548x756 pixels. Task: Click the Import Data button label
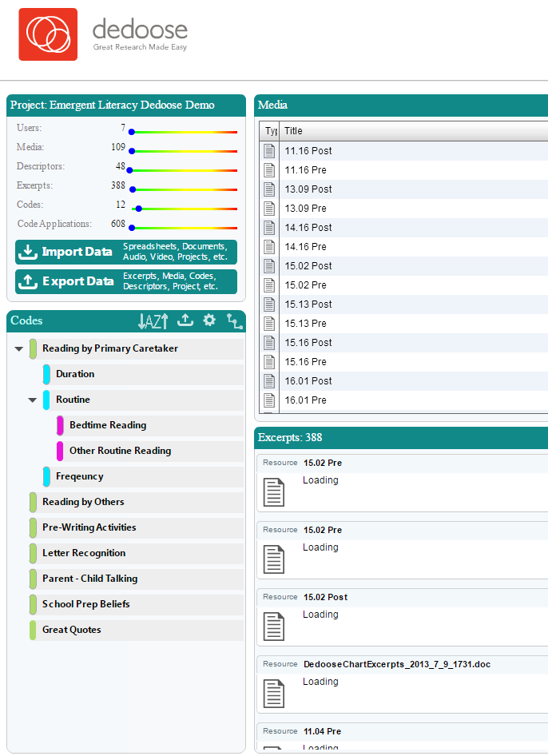tap(77, 252)
